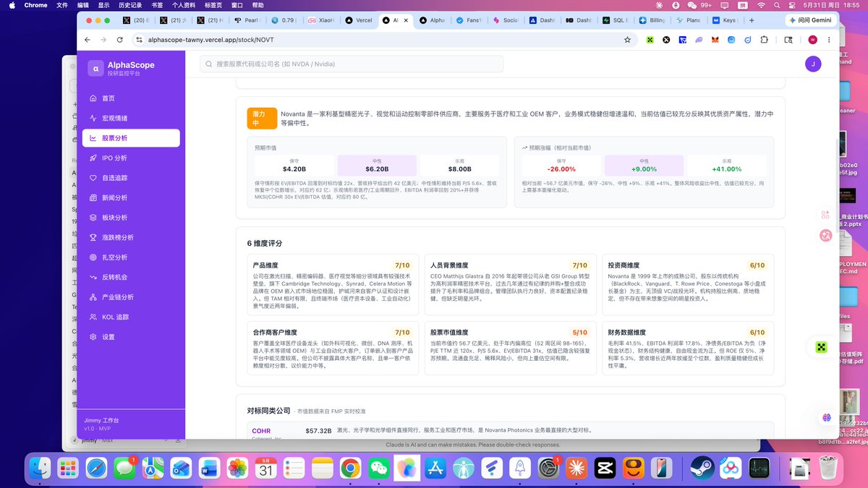This screenshot has height=488, width=868.
Task: Switch to the Pearl tab
Action: click(248, 20)
